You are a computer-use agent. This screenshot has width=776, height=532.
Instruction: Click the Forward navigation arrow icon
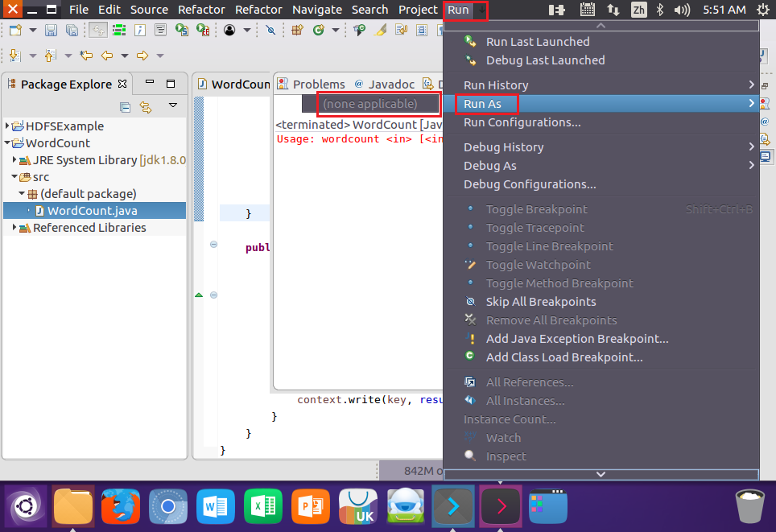tap(142, 56)
